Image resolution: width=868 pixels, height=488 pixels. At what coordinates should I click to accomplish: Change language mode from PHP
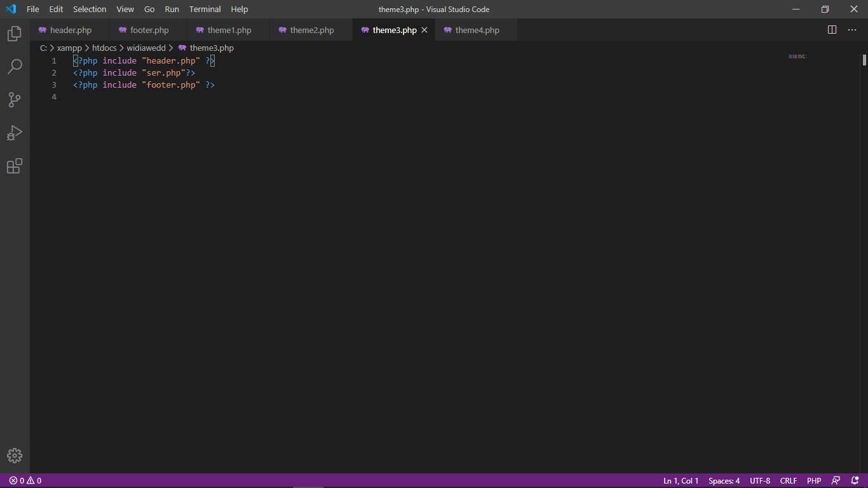[814, 481]
